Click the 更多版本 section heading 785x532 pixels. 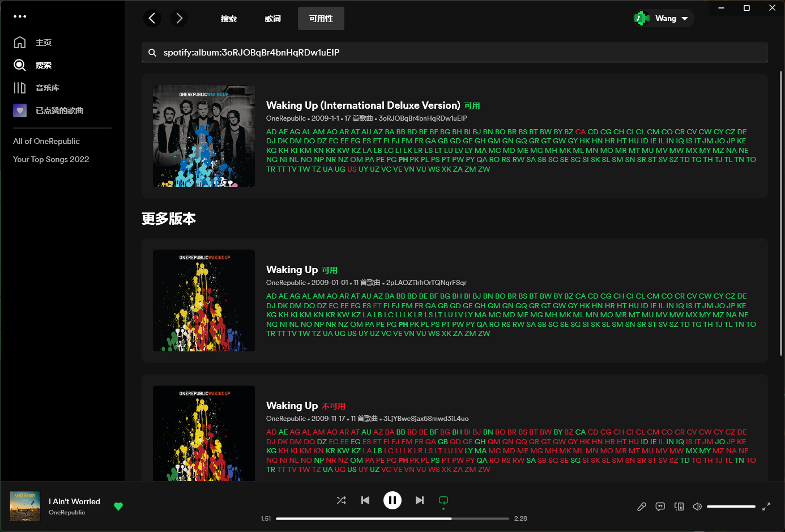(x=169, y=219)
